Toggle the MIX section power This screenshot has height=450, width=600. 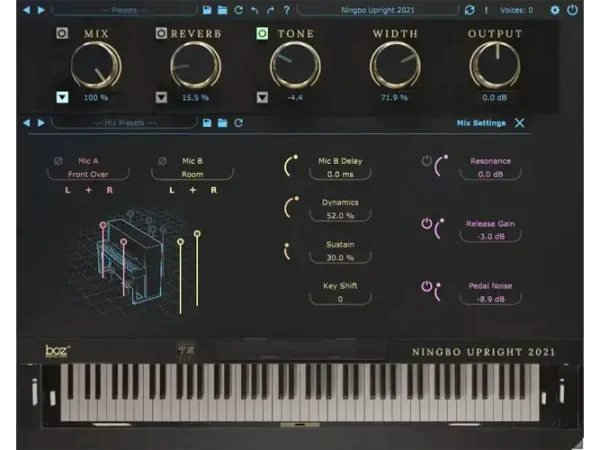(62, 33)
